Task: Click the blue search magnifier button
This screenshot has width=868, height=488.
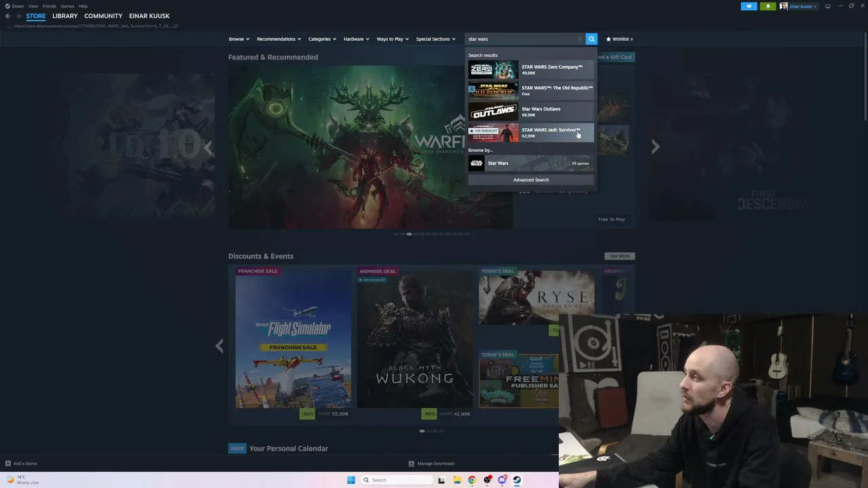Action: (x=591, y=39)
